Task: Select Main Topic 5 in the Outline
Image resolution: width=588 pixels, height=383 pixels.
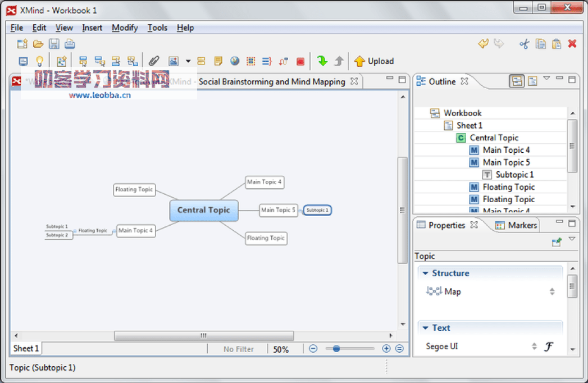Action: click(506, 162)
